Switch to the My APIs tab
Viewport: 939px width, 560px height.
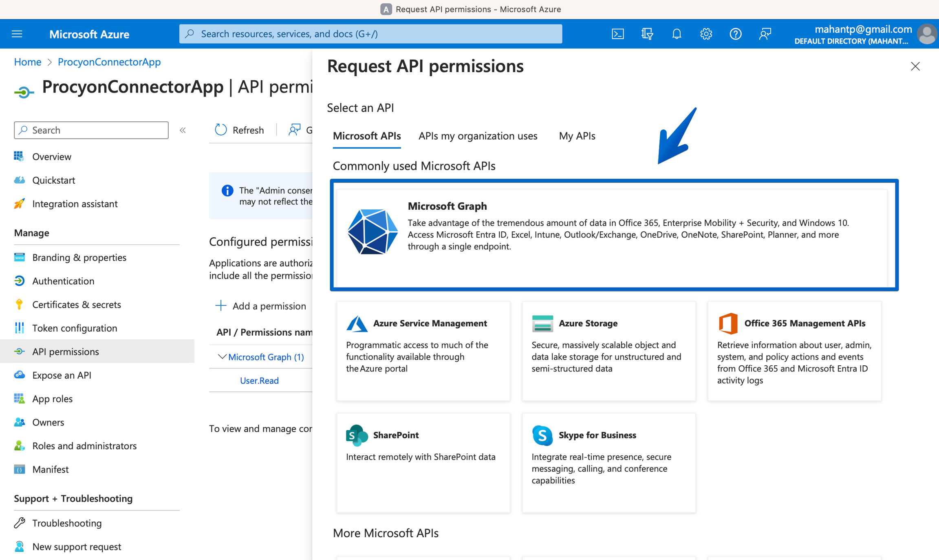[577, 136]
